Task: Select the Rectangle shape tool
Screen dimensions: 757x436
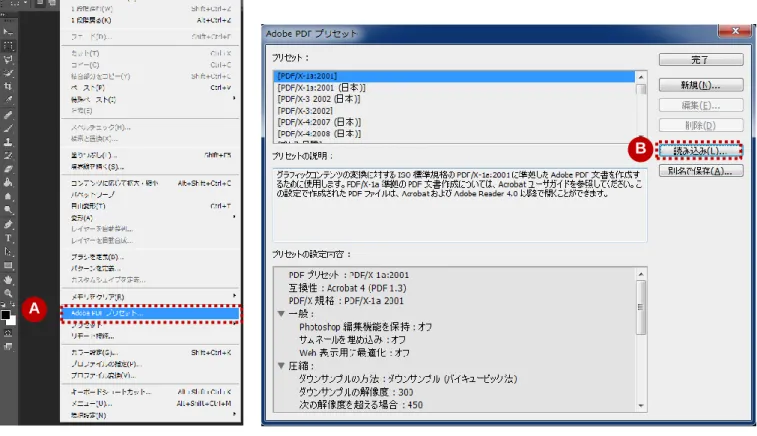Action: coord(8,265)
